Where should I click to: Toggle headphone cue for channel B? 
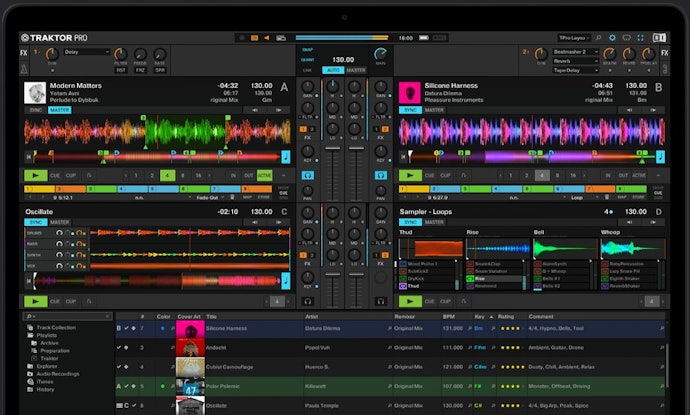pyautogui.click(x=381, y=175)
